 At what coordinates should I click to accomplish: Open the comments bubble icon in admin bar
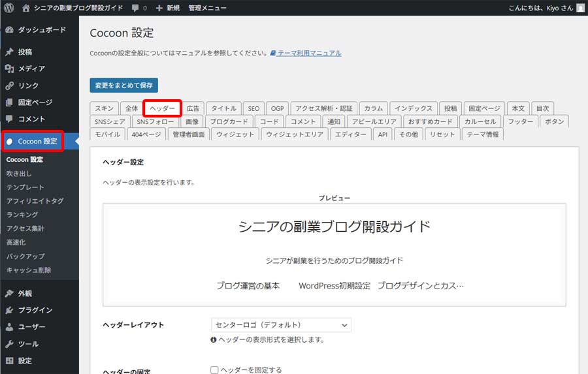click(135, 8)
